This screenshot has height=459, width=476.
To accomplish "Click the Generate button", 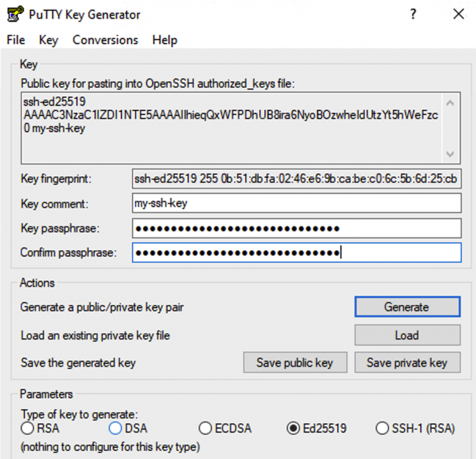I will click(407, 307).
